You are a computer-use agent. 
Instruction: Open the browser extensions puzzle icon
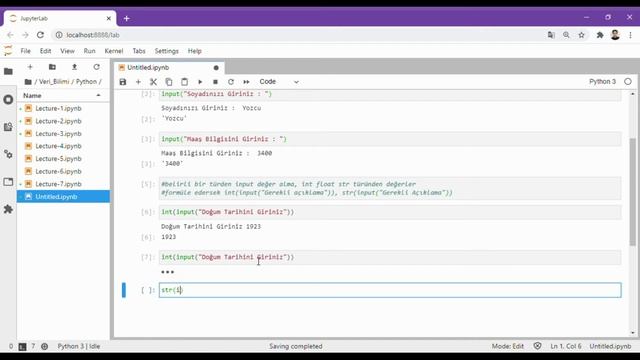tap(600, 35)
